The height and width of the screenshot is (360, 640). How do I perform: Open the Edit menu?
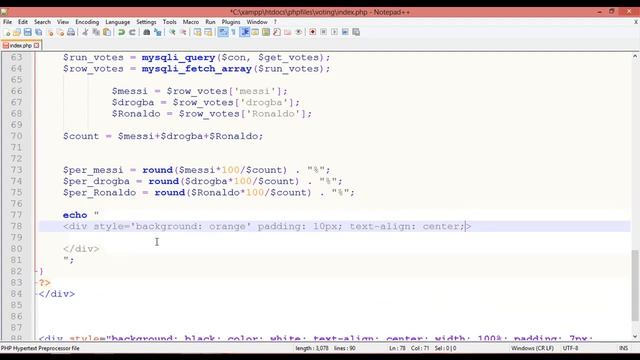coord(23,22)
